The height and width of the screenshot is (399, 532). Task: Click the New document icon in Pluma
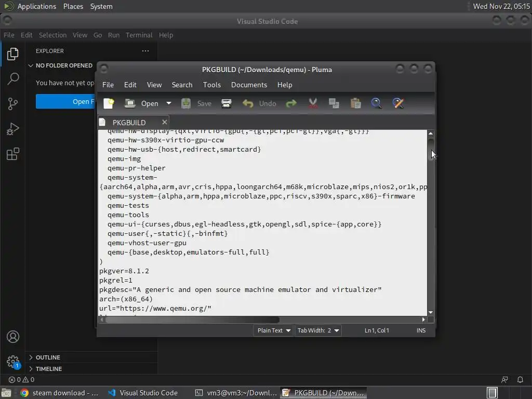click(x=109, y=103)
